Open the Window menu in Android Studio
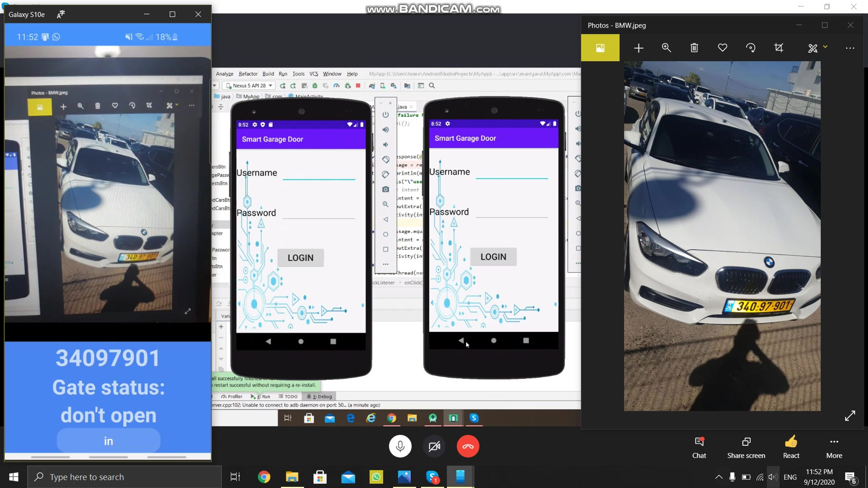The height and width of the screenshot is (488, 868). pos(332,74)
